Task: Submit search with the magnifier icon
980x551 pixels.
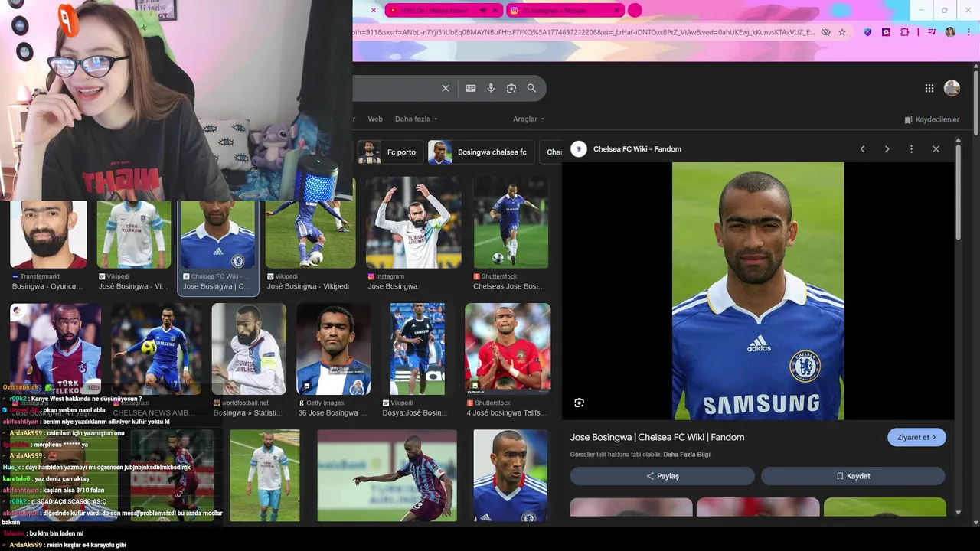Action: 531,88
